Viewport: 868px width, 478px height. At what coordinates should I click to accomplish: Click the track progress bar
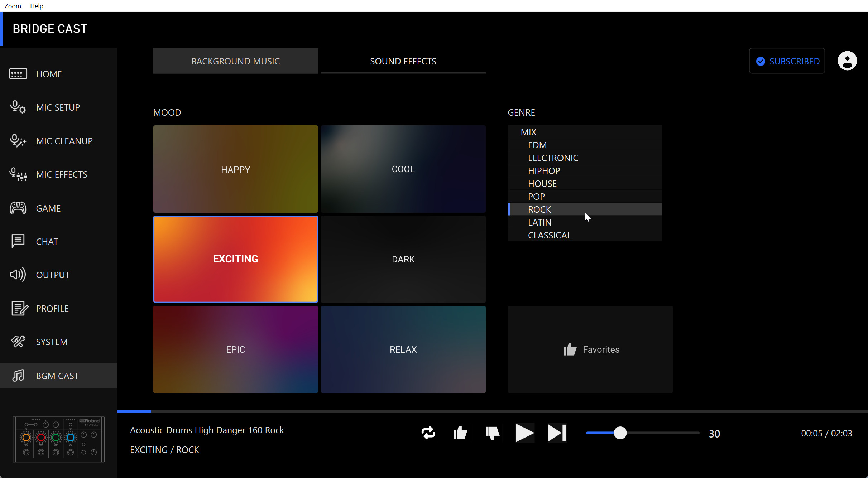pyautogui.click(x=493, y=411)
